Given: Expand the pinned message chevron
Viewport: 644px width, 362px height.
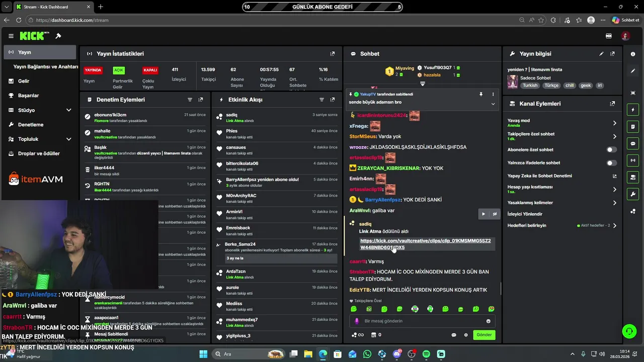Looking at the screenshot, I should (x=493, y=104).
